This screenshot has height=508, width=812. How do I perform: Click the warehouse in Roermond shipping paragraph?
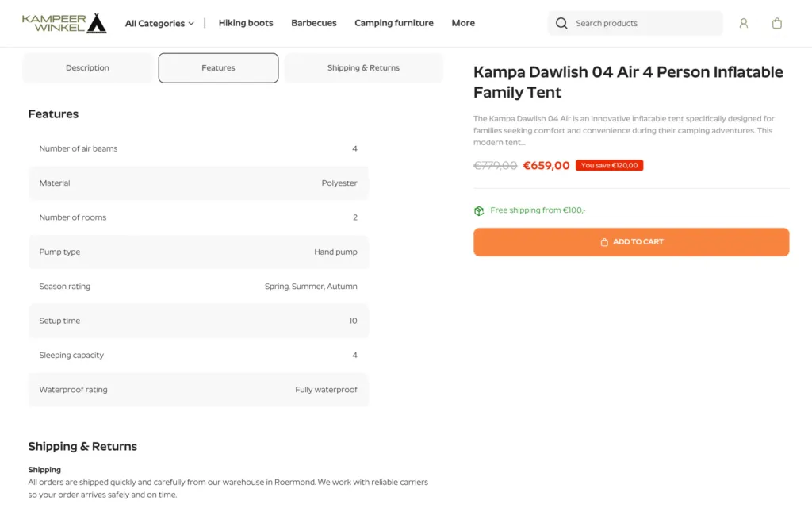(x=228, y=488)
